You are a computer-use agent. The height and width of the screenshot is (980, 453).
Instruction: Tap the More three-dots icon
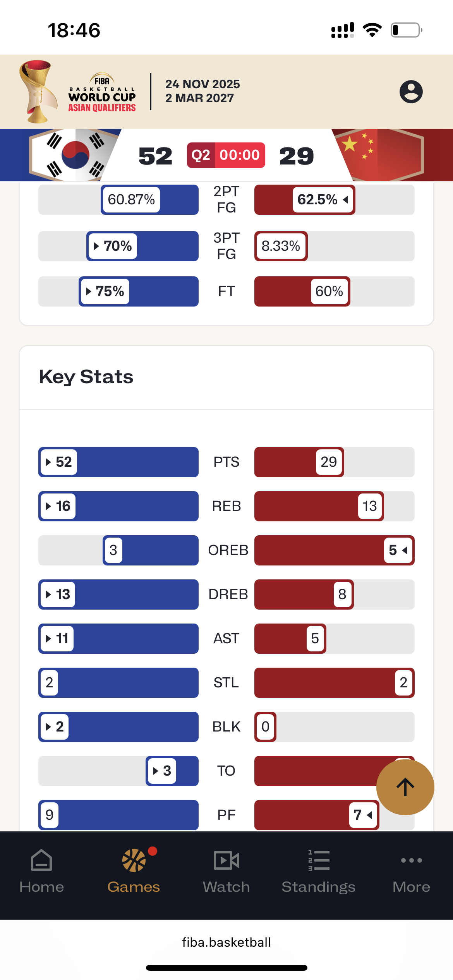(x=411, y=860)
